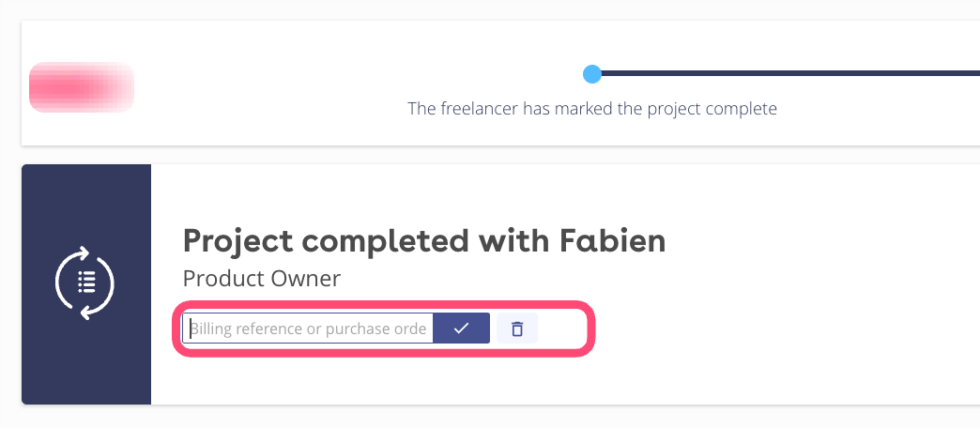Click the word 'complete' ending the status message
980x428 pixels.
click(x=743, y=109)
